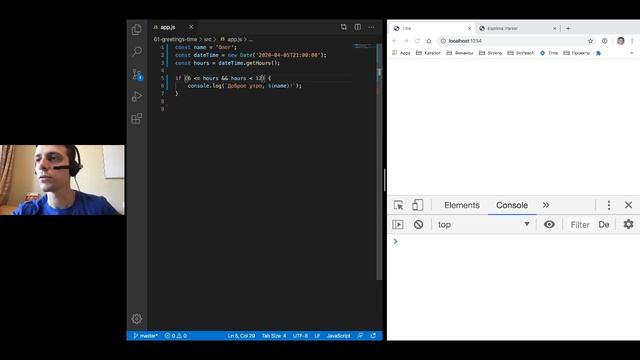The image size is (640, 360).
Task: Close the second Chrome tab
Action: tap(555, 28)
